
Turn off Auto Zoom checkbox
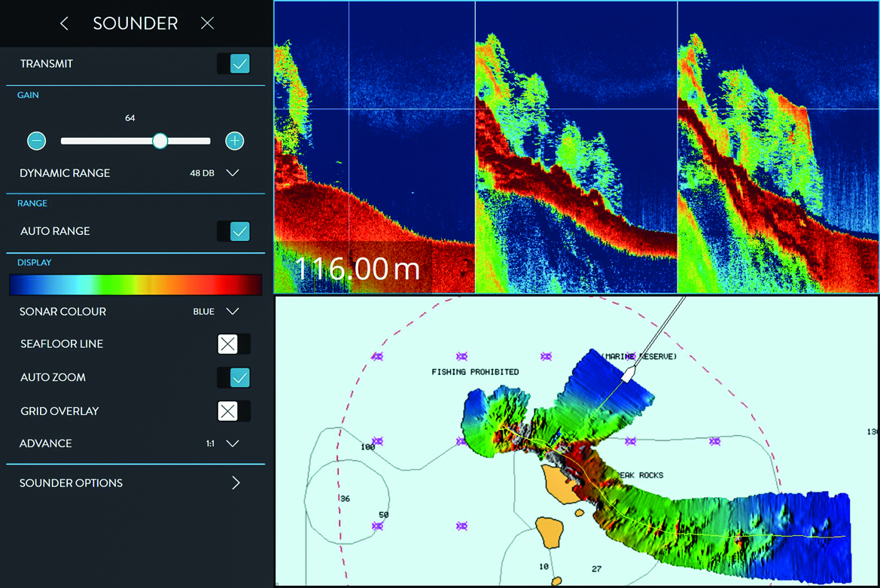coord(239,377)
